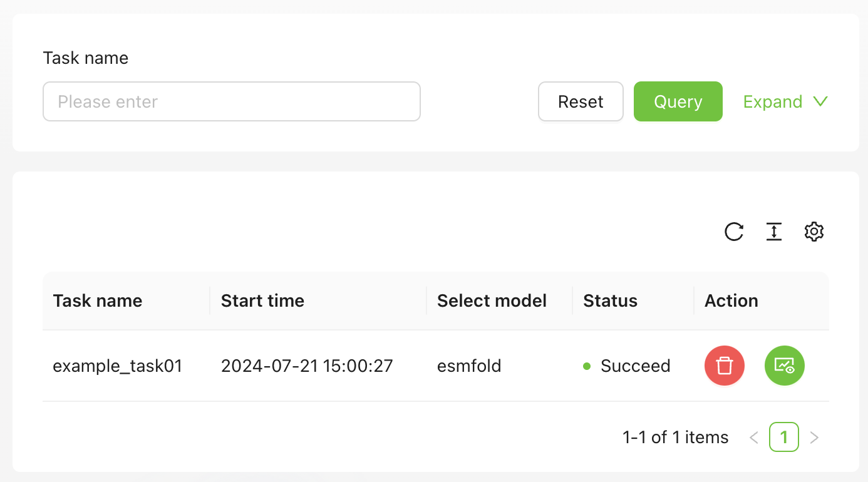This screenshot has height=482, width=868.
Task: Delete example_task01 with red trash button
Action: pos(725,366)
